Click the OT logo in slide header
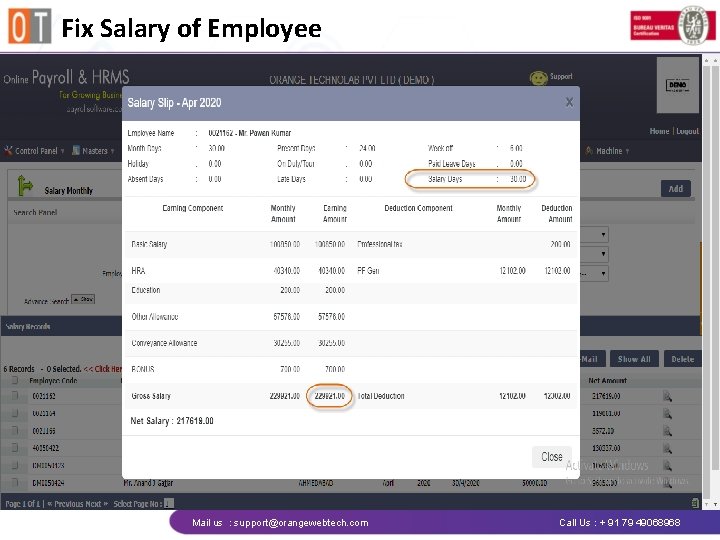This screenshot has width=720, height=540. point(30,26)
